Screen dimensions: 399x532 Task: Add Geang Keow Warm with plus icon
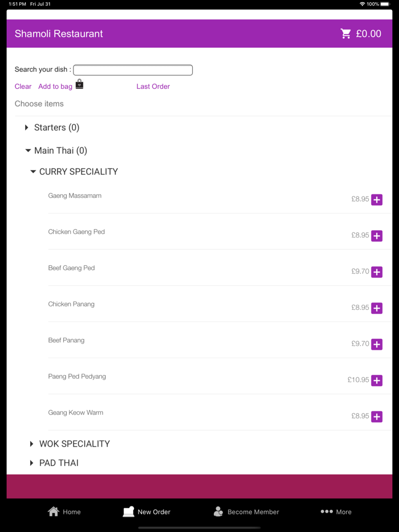[x=377, y=416]
